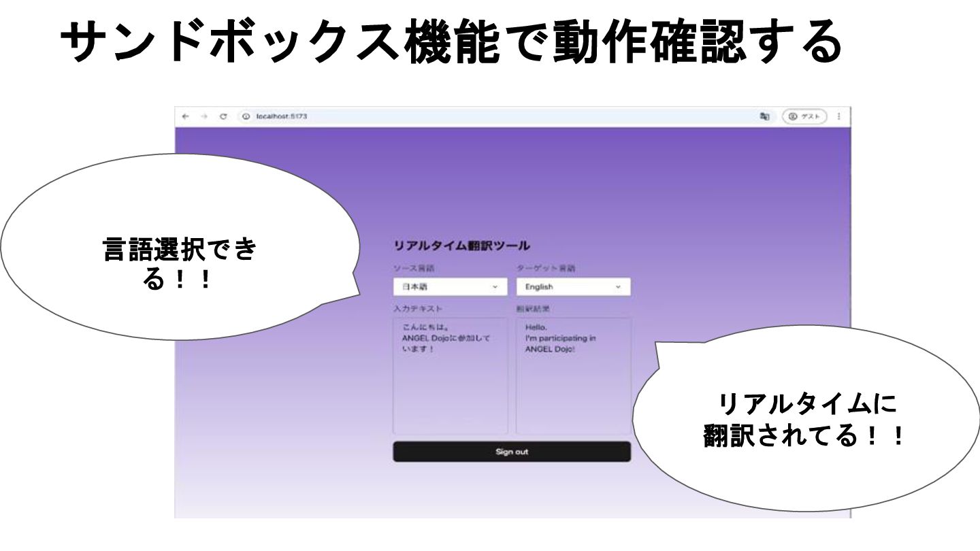
Task: Click the リアルタイム翻訳ツール heading
Action: (x=461, y=246)
